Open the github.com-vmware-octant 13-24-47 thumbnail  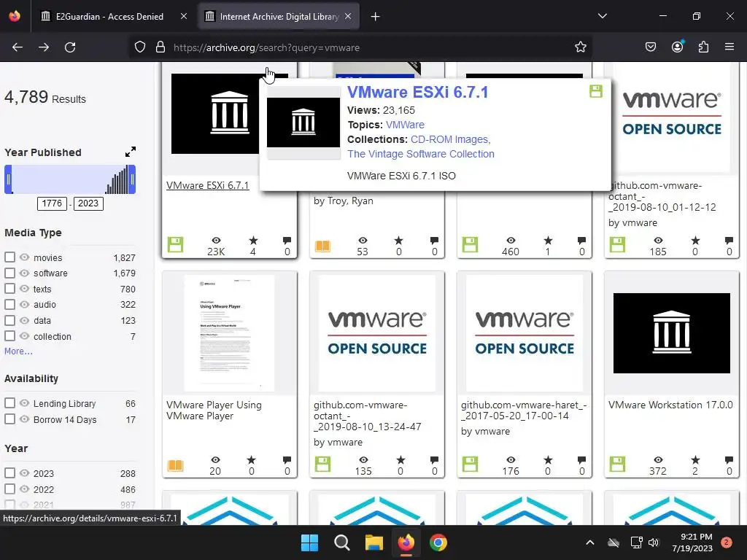tap(377, 332)
